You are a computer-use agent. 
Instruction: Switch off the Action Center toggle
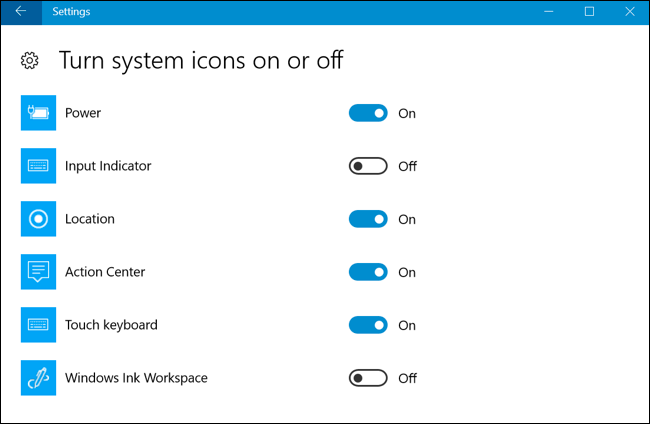tap(368, 272)
